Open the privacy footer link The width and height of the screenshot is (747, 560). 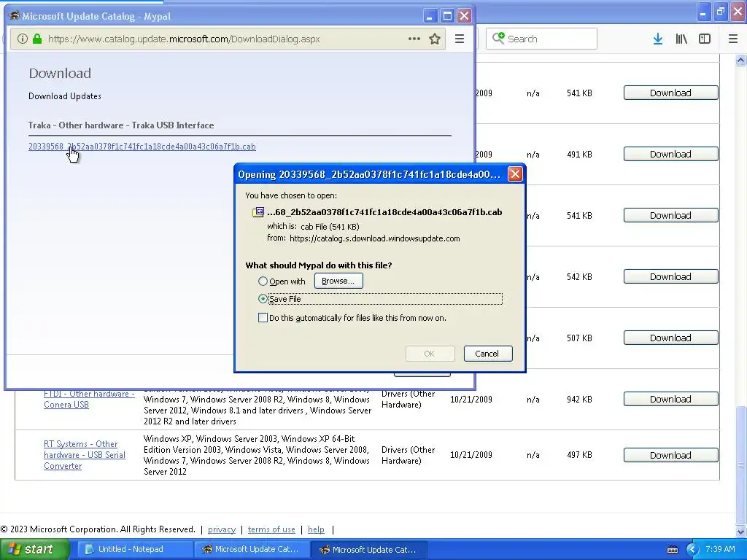(222, 529)
